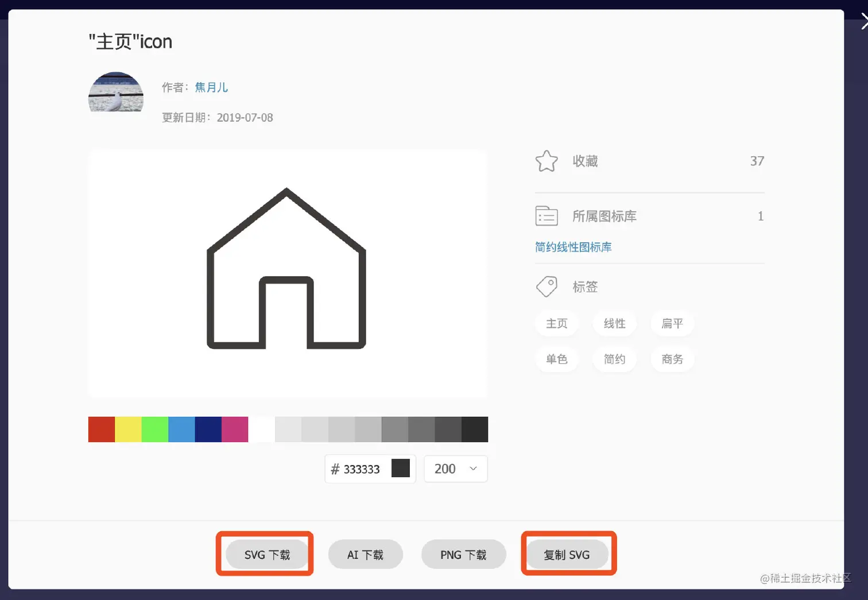
Task: Pick the navy blue color swatch
Action: point(208,429)
